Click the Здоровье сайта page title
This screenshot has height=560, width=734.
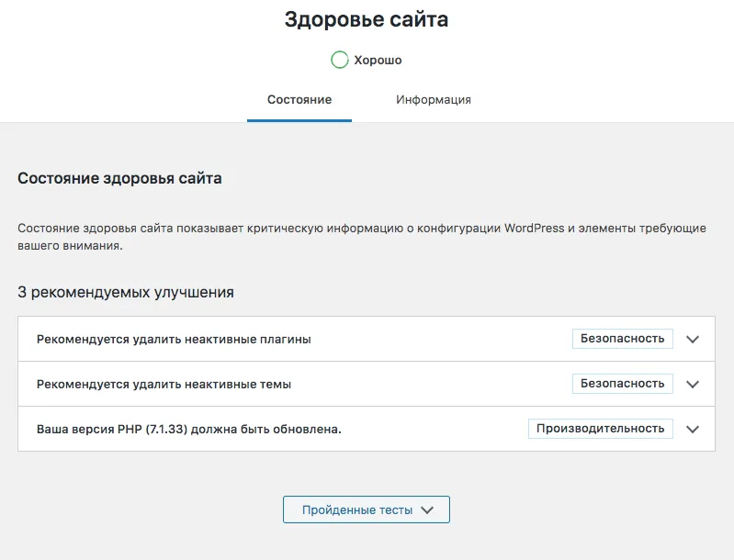coord(367,19)
